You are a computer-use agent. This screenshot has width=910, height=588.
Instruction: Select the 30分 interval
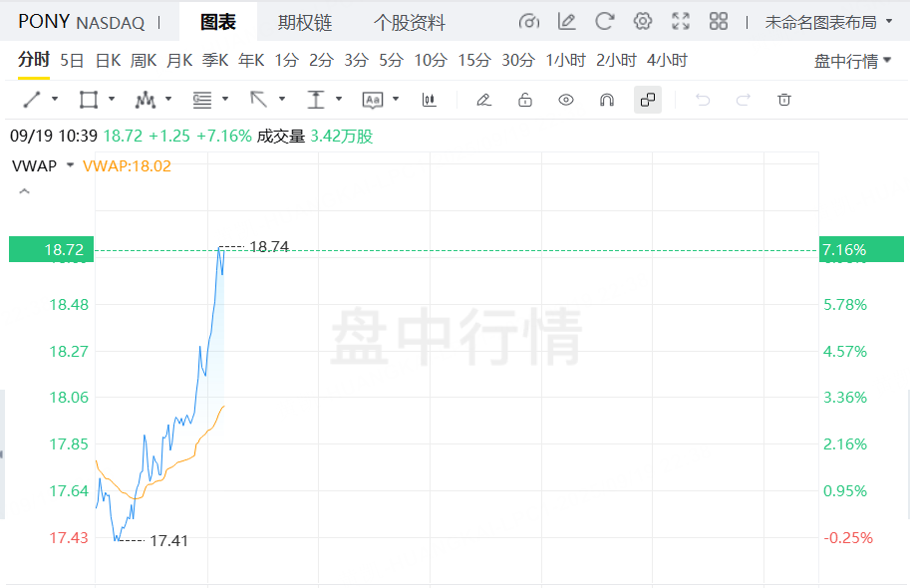[x=518, y=61]
